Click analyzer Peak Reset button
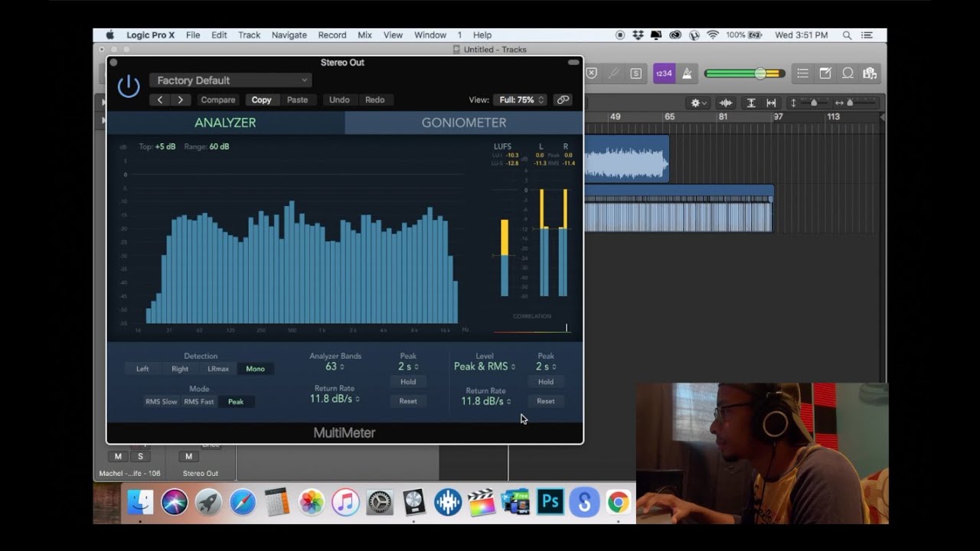This screenshot has height=551, width=980. (x=408, y=401)
